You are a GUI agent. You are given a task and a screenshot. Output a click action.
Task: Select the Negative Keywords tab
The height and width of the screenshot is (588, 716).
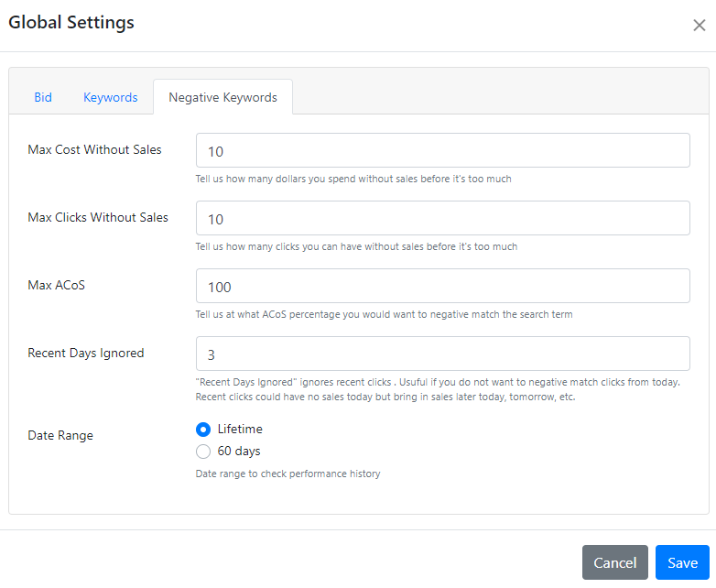[x=222, y=97]
